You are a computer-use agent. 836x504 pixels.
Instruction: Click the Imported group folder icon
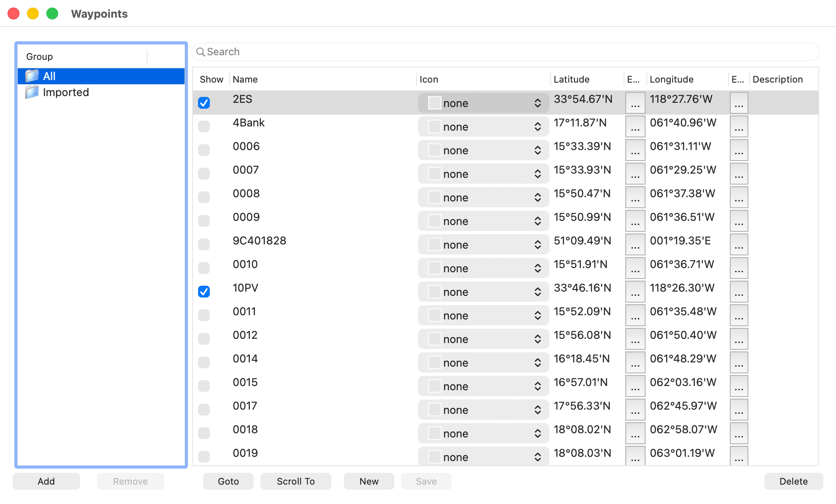(x=32, y=92)
